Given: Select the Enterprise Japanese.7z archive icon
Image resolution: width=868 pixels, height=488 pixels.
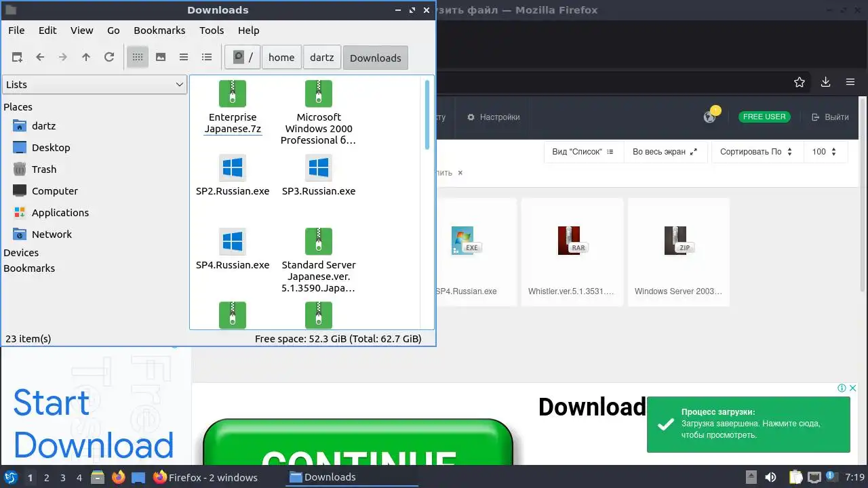Looking at the screenshot, I should point(233,94).
